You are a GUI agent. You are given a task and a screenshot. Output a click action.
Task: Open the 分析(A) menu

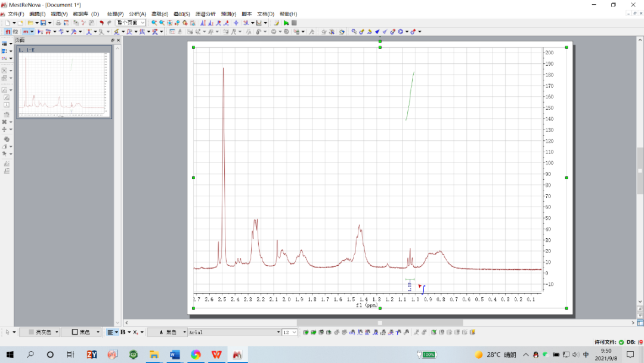(138, 14)
